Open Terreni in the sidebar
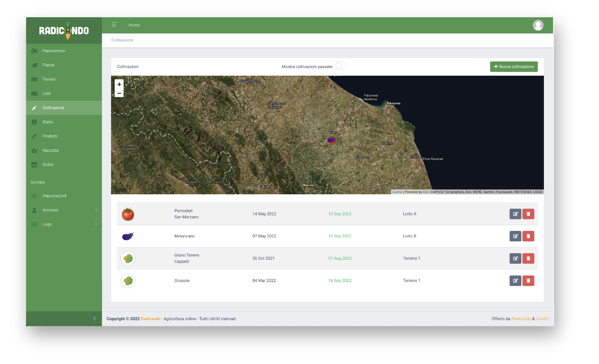This screenshot has width=599, height=364. (x=49, y=79)
